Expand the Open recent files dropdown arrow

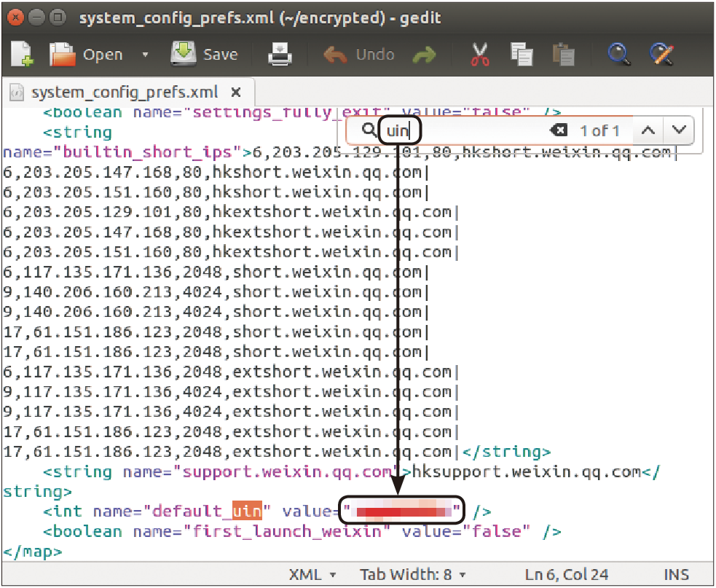145,55
